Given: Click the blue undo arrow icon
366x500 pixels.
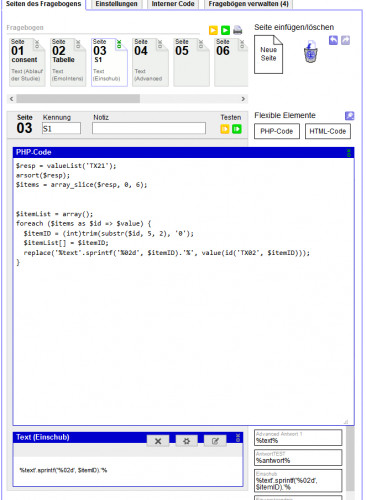Looking at the screenshot, I should click(x=333, y=40).
